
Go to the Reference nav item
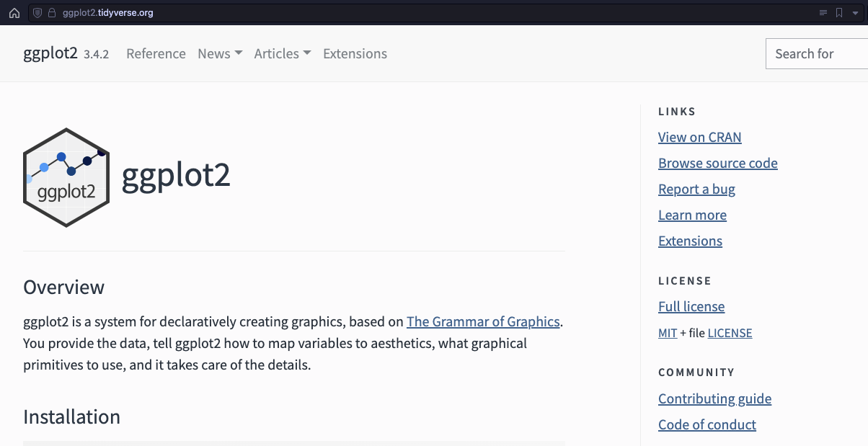156,54
